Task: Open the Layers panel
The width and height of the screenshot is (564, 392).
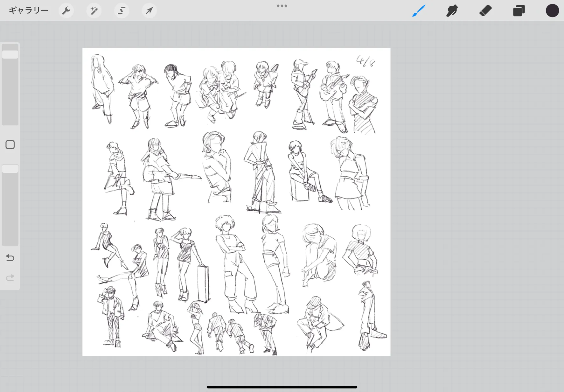Action: 519,10
